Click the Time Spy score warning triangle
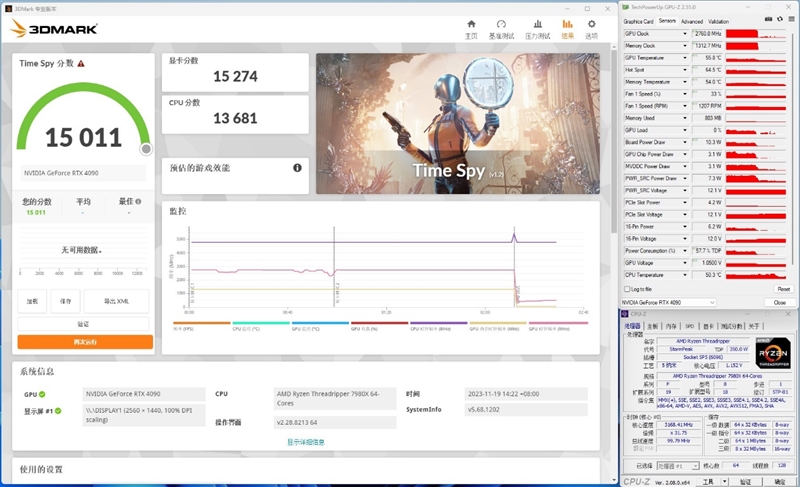The image size is (800, 487). (81, 64)
